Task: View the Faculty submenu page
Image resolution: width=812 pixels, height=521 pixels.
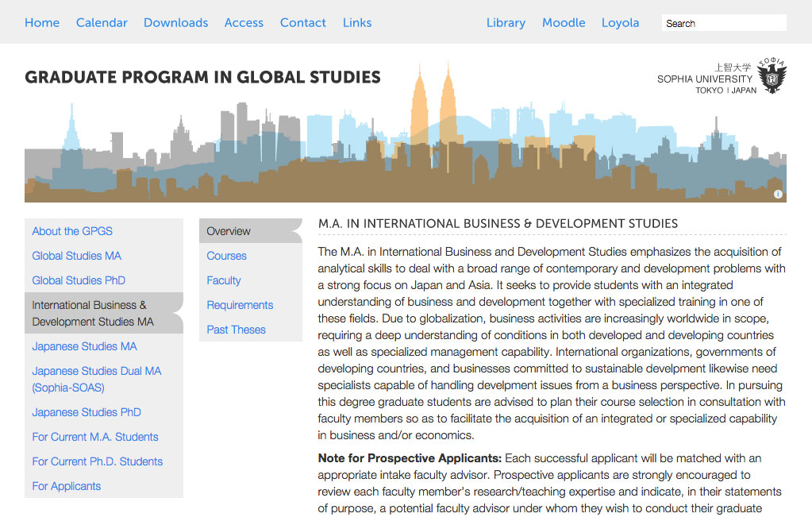Action: [224, 280]
